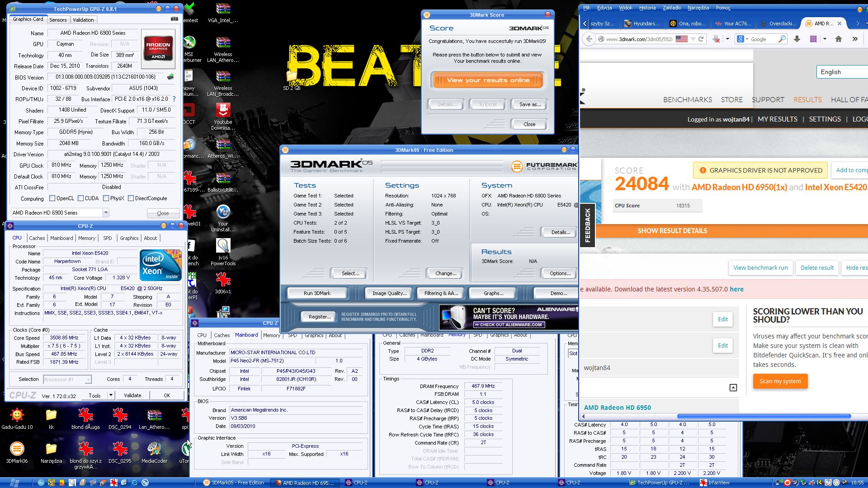Open the English language dropdown on 3dmark site
Screen dimensions: 868x488
tap(842, 72)
